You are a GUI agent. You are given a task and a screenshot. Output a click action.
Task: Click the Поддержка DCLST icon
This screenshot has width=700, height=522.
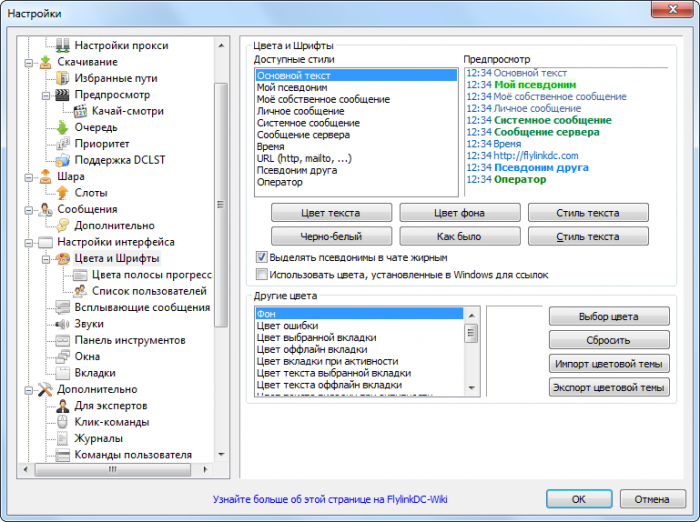pos(63,160)
